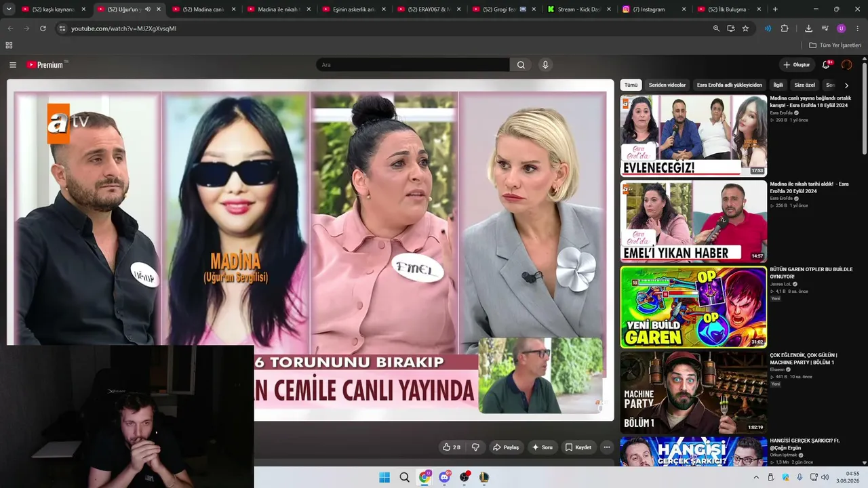Select the Seriden videolar filter chip
The height and width of the screenshot is (488, 868).
click(x=667, y=85)
